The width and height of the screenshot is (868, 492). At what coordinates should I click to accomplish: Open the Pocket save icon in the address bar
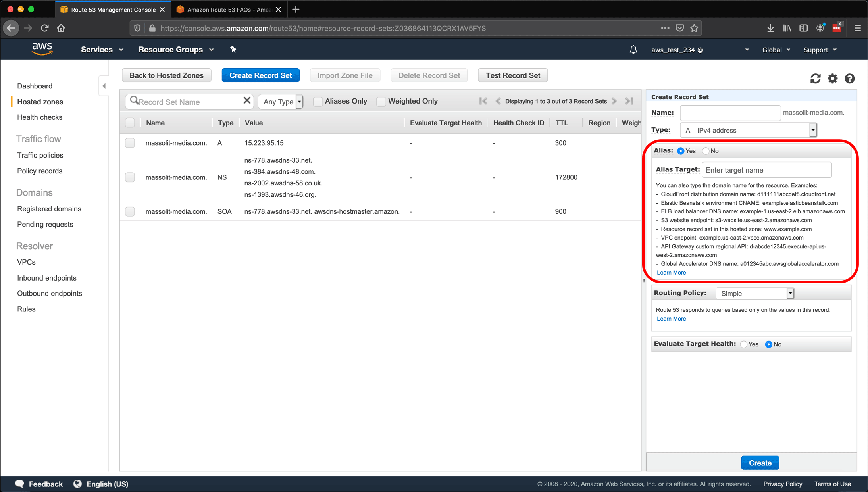(x=680, y=28)
